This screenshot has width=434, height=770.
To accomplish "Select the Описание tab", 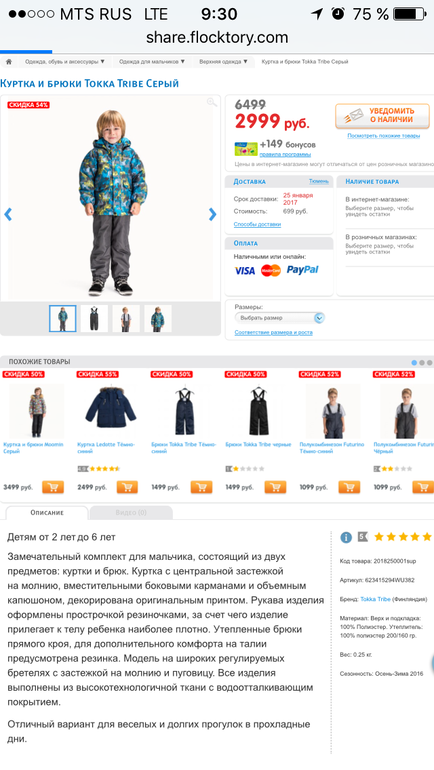I will pos(47,512).
